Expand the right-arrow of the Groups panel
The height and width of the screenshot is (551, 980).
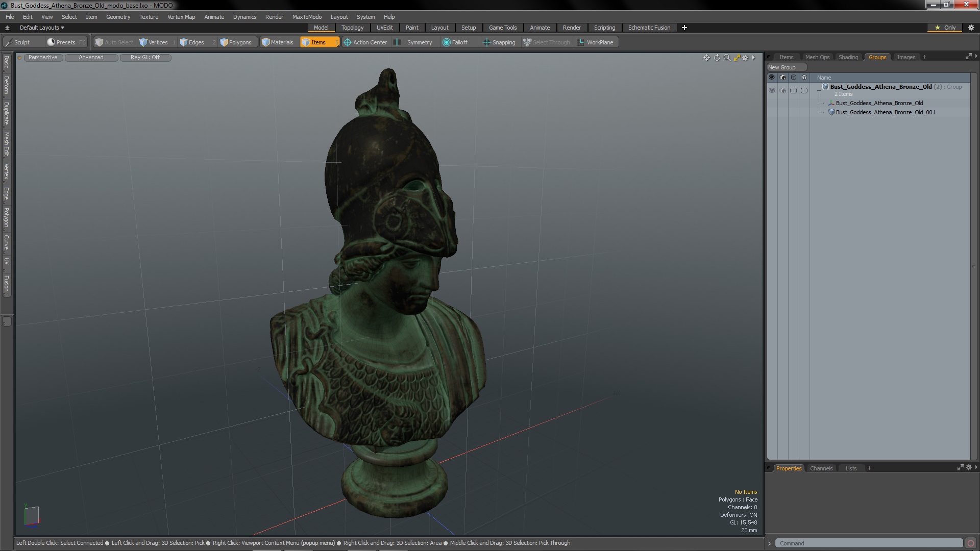pos(976,56)
